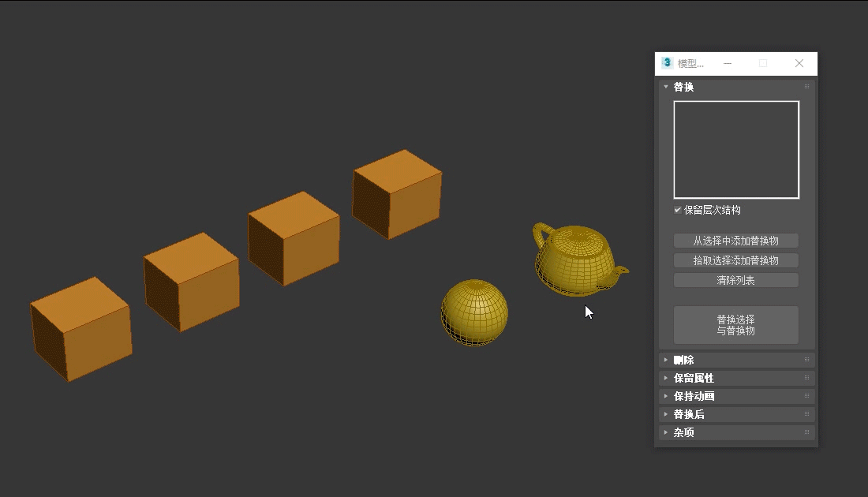
Task: Click the grip handle on the 保持动画 rollout
Action: pyautogui.click(x=806, y=396)
